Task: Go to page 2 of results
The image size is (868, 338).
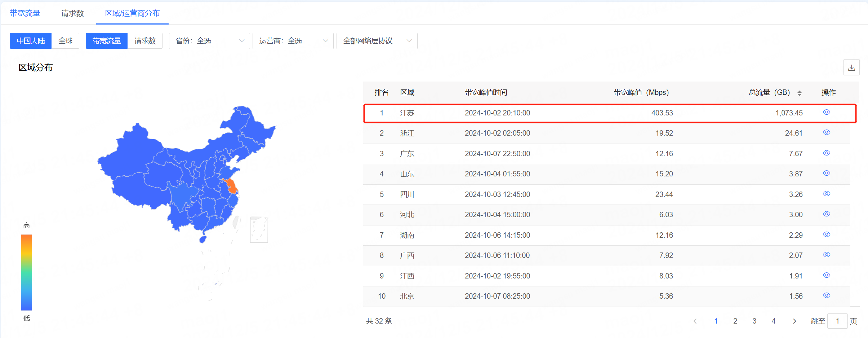Action: (x=735, y=321)
